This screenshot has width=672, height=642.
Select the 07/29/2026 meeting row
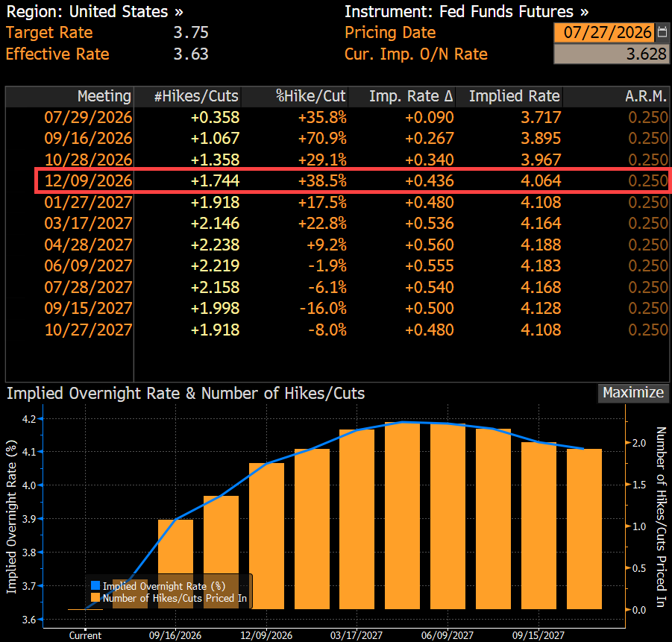[337, 117]
